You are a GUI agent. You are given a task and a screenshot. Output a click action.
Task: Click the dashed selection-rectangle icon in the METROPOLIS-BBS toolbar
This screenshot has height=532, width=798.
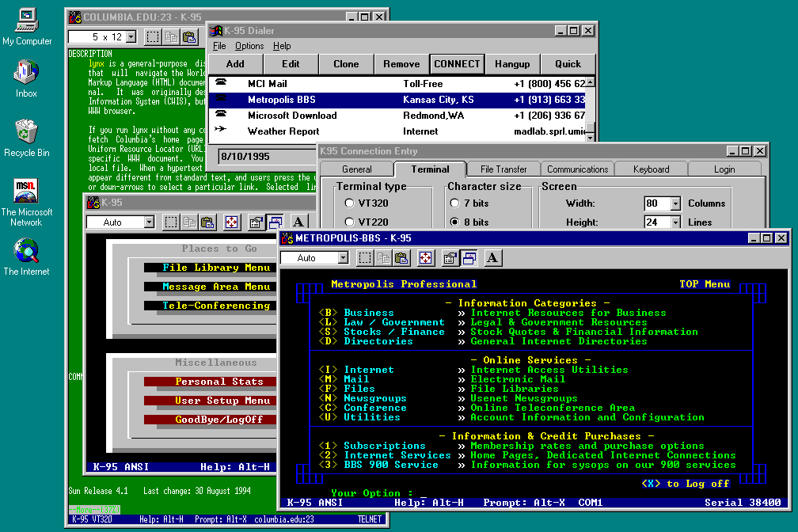click(x=365, y=257)
